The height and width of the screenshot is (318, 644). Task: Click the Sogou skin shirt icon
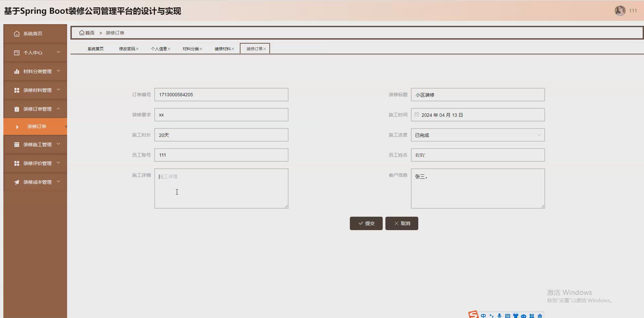(x=516, y=316)
